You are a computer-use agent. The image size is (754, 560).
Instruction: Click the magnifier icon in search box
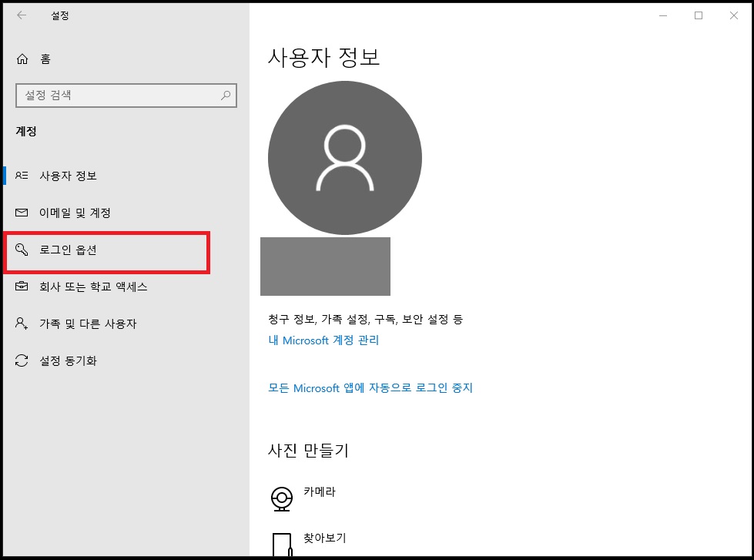(226, 96)
